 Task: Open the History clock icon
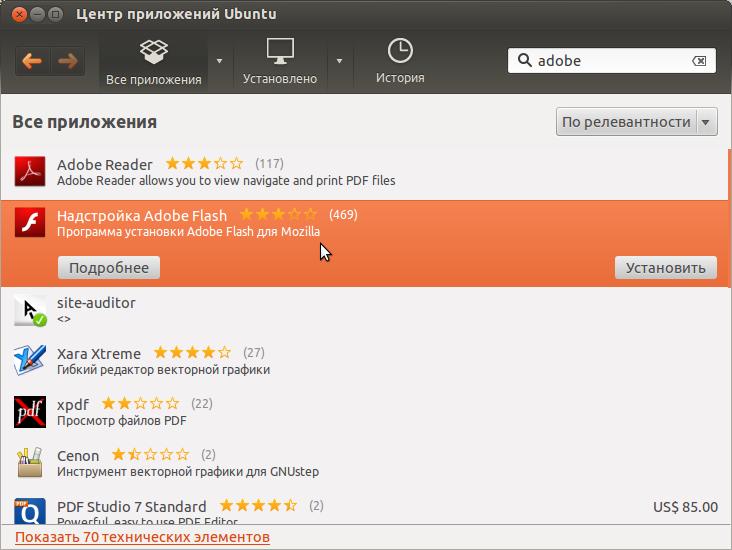(x=400, y=50)
